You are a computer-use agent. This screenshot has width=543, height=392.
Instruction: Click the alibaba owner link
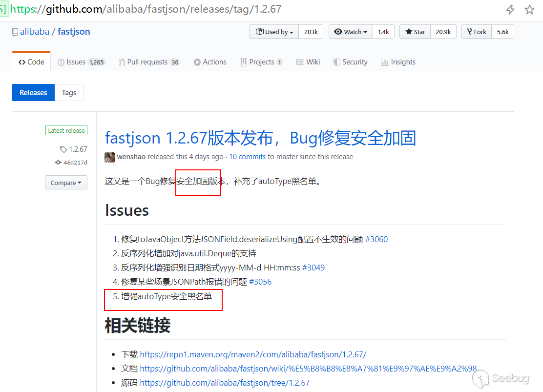[x=35, y=32]
